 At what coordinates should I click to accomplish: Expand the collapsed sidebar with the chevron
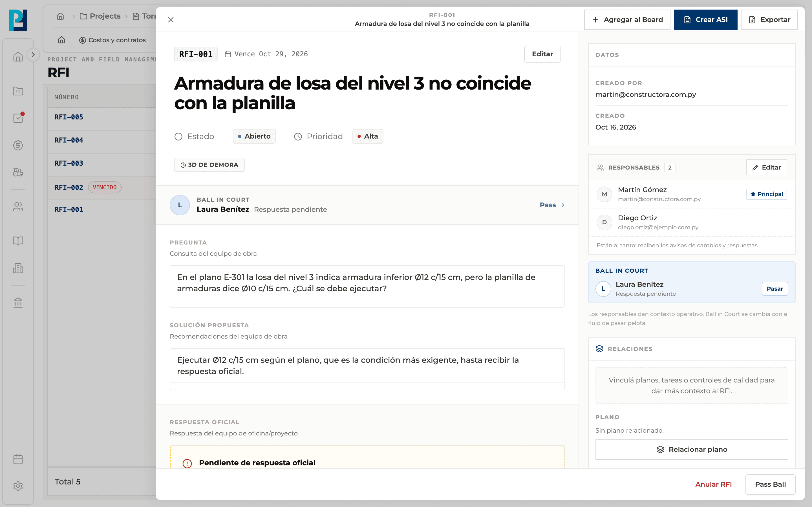tap(33, 55)
